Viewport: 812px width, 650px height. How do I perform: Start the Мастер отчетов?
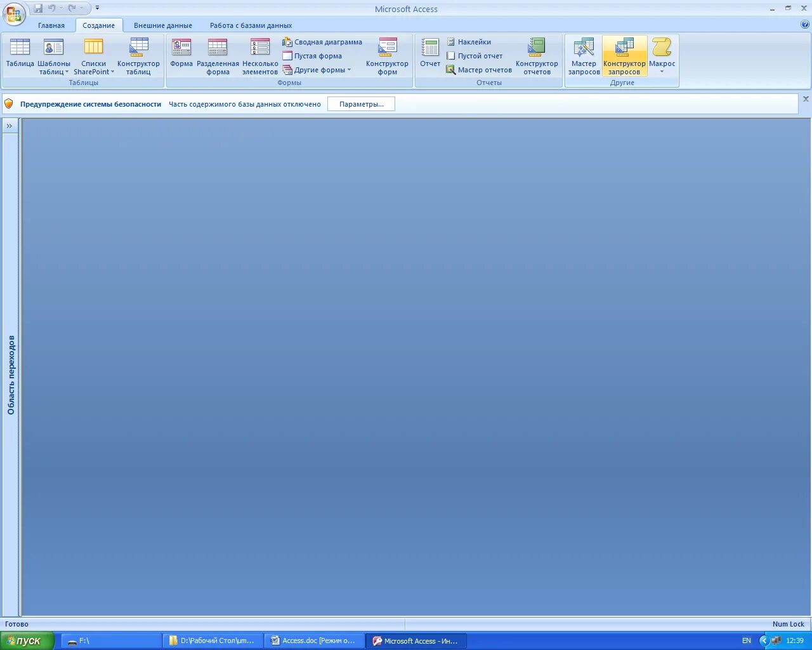479,70
